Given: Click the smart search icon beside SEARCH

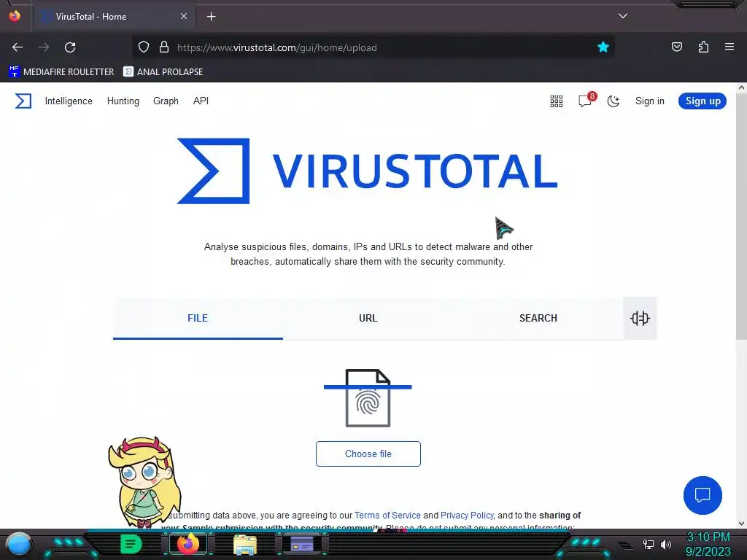Looking at the screenshot, I should coord(640,318).
